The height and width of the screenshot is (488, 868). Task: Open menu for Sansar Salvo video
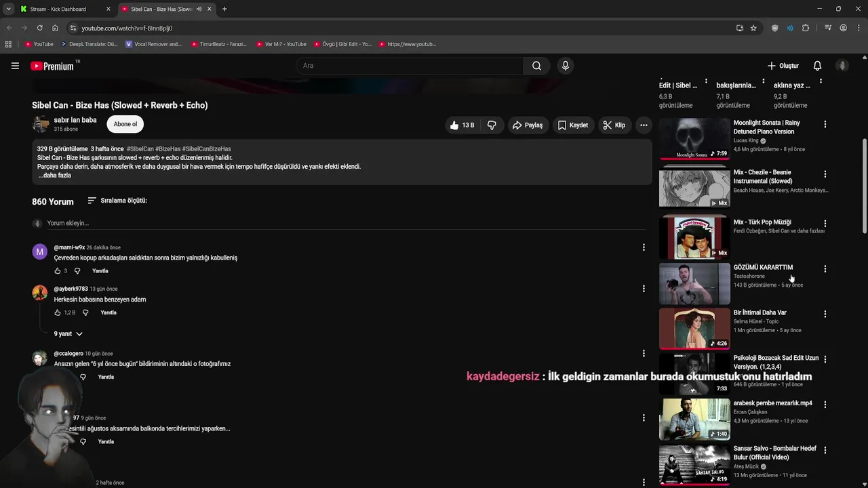pos(825,450)
